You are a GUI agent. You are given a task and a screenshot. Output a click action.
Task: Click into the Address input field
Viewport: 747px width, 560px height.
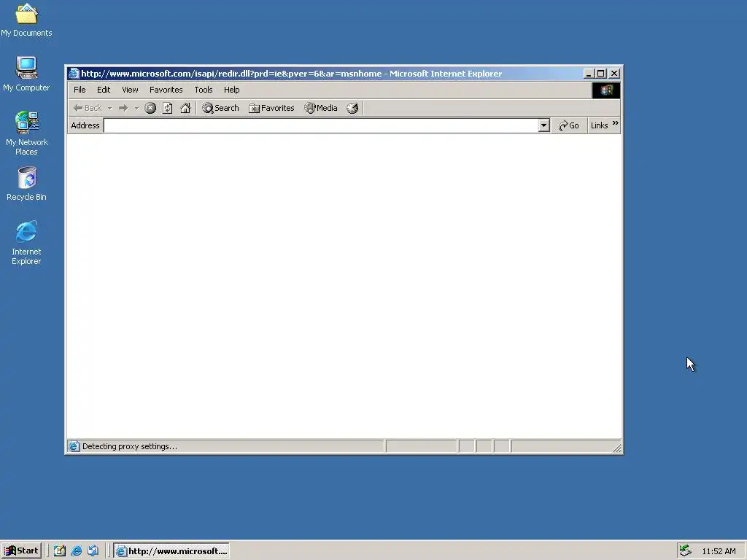point(321,125)
